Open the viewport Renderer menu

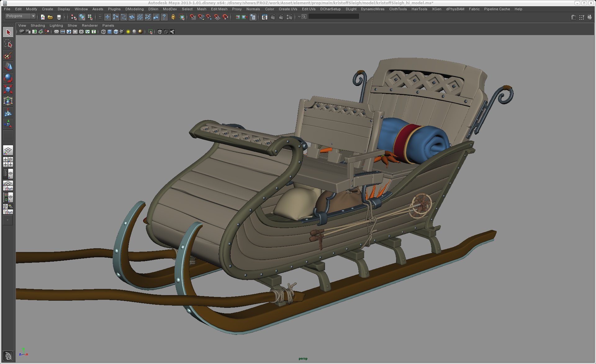(x=90, y=25)
